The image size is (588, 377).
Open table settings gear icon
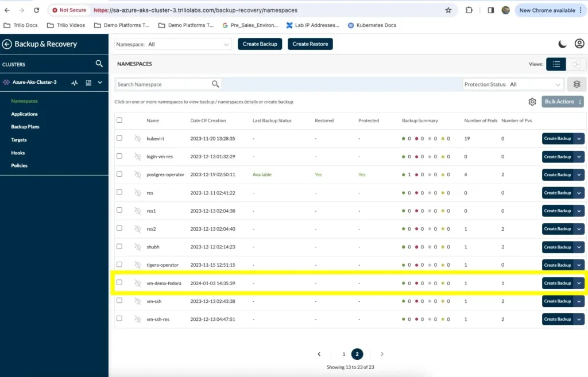pyautogui.click(x=532, y=102)
